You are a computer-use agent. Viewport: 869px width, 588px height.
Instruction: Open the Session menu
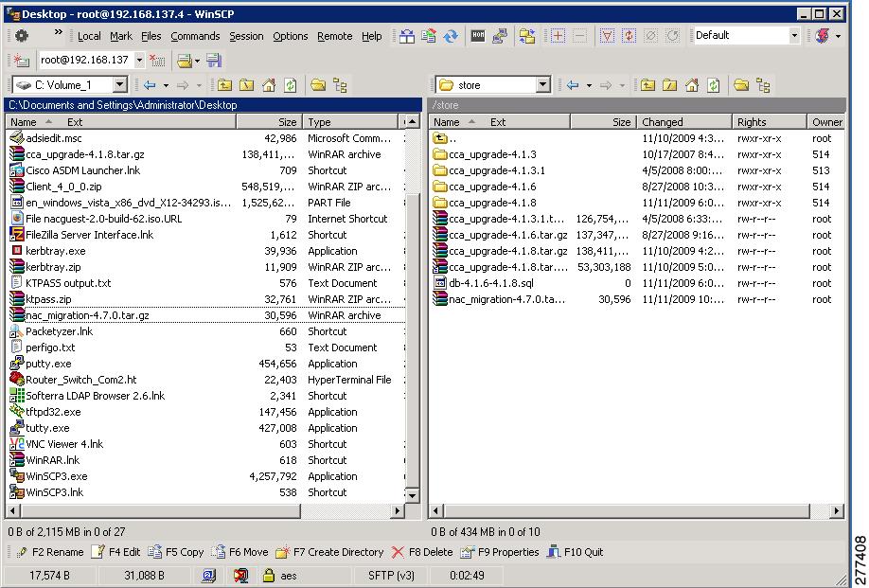pyautogui.click(x=246, y=36)
